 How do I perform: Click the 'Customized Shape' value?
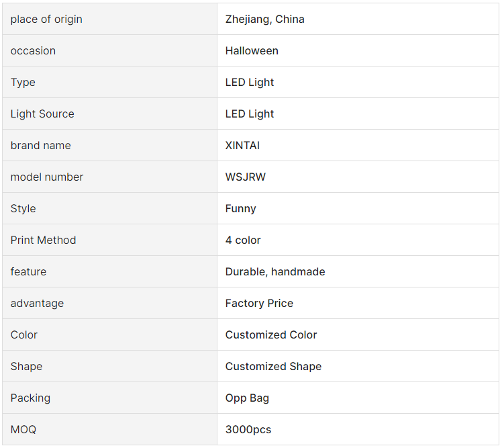(x=273, y=366)
